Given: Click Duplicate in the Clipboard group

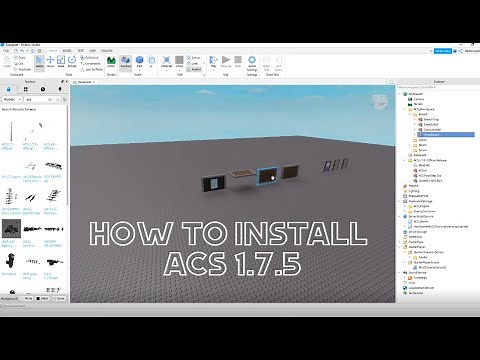Looking at the screenshot, I should coord(23,69).
